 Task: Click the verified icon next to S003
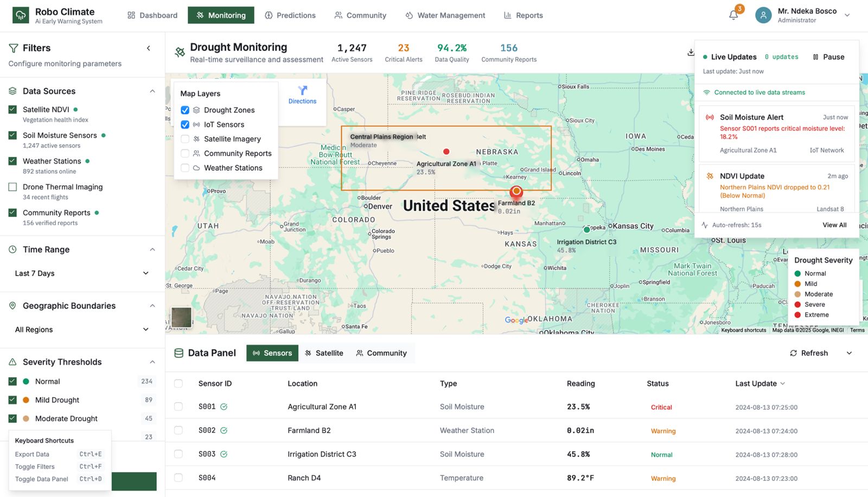(x=224, y=454)
